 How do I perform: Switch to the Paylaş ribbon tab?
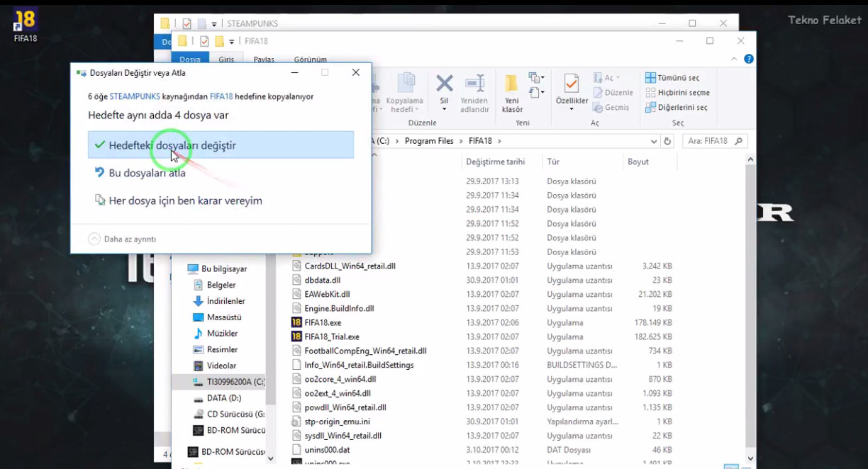[264, 60]
